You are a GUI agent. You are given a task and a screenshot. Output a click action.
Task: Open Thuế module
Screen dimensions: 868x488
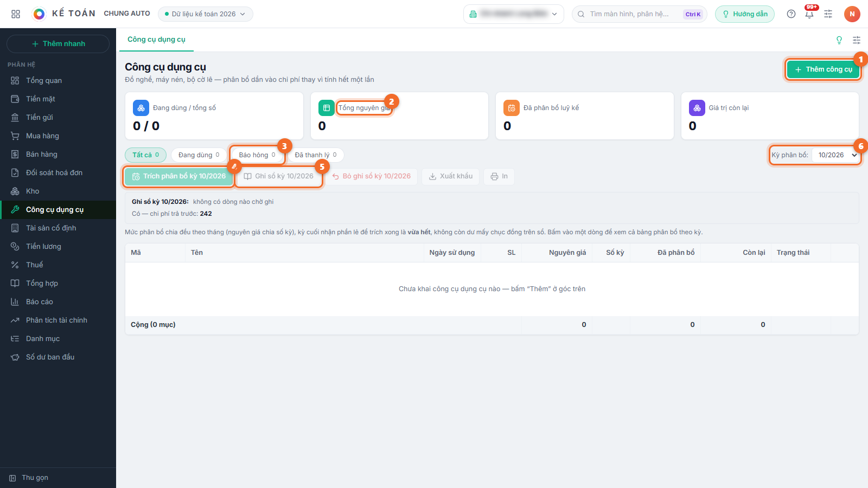tap(58, 265)
